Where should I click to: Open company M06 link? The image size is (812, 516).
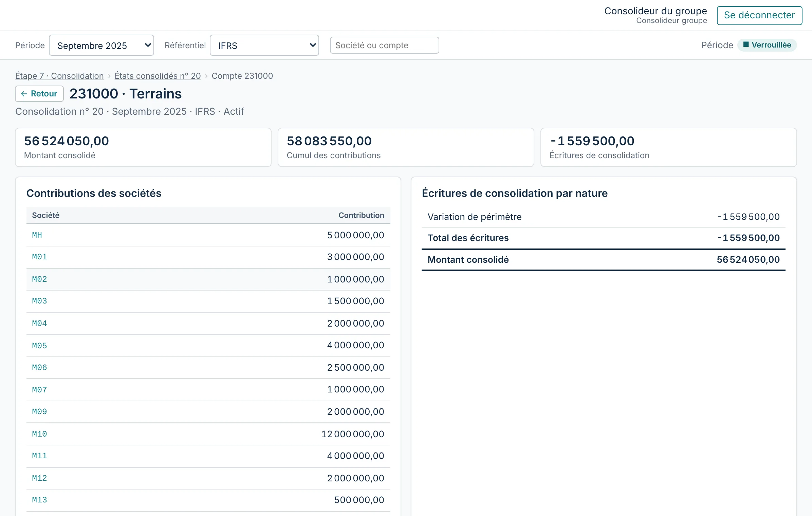click(39, 368)
